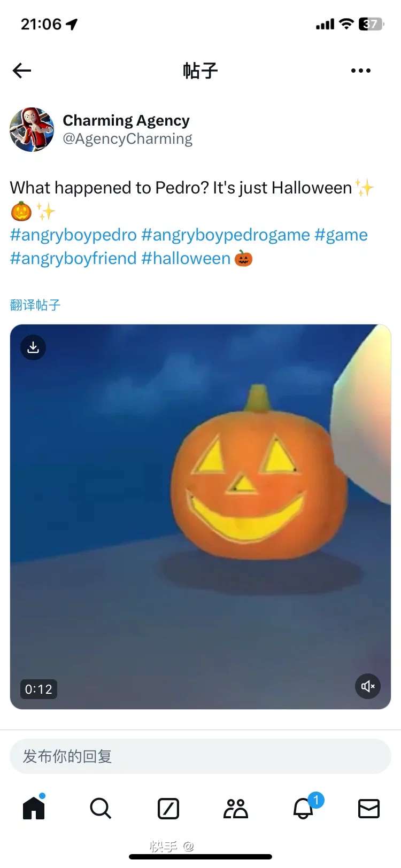401x868 pixels.
Task: Play the pumpkin video
Action: [x=200, y=517]
